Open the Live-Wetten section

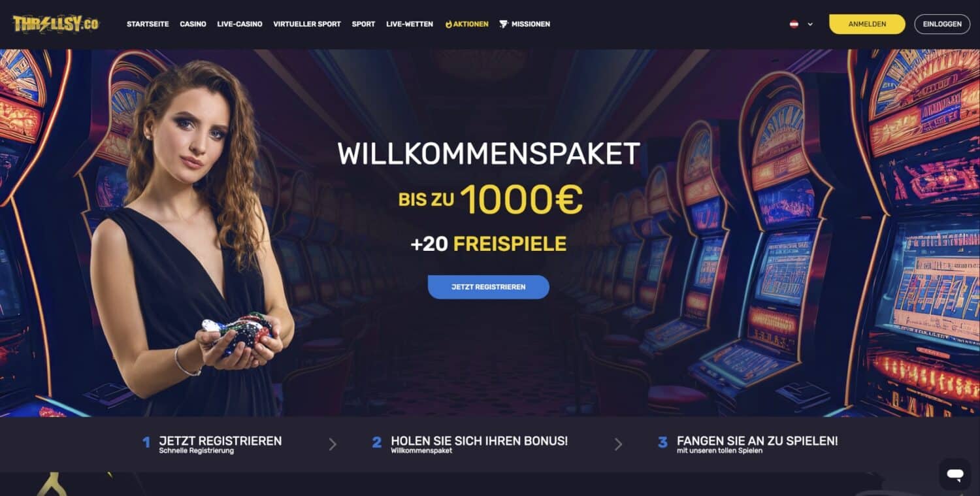pyautogui.click(x=410, y=24)
